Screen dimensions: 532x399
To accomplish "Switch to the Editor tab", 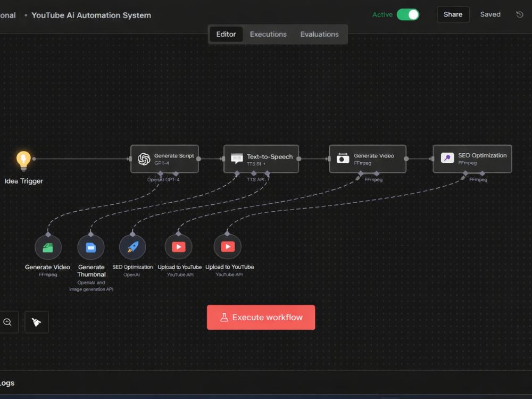I will [x=226, y=34].
